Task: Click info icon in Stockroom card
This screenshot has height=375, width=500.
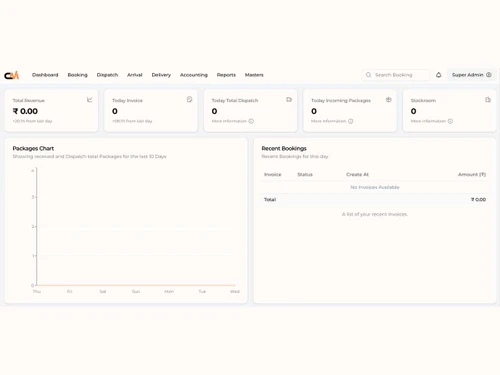Action: pyautogui.click(x=450, y=121)
